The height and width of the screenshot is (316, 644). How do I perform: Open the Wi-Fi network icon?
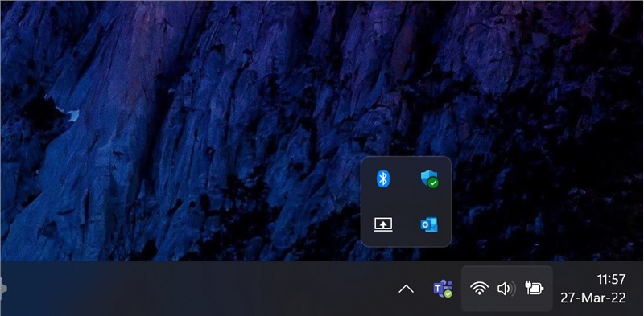point(479,289)
